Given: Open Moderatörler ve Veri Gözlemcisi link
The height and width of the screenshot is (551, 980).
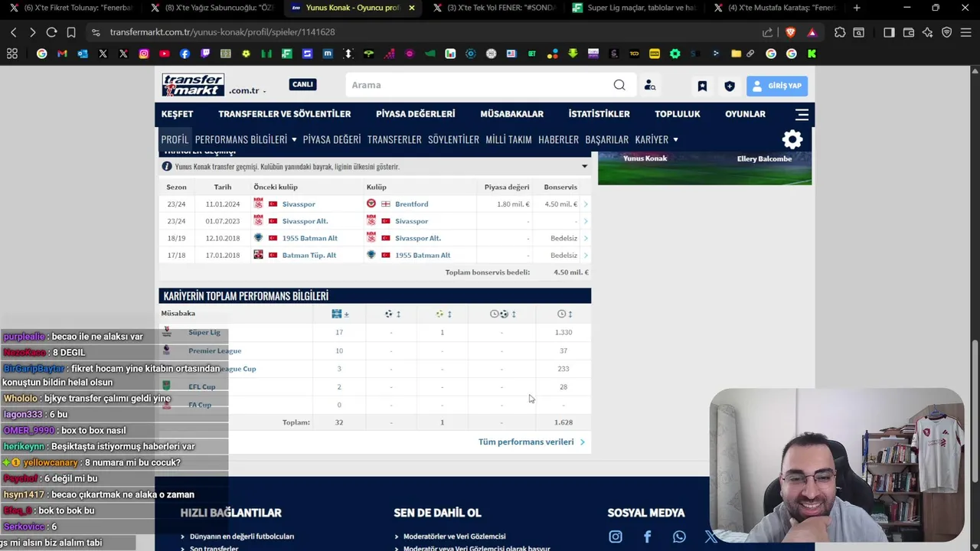Looking at the screenshot, I should (x=454, y=536).
